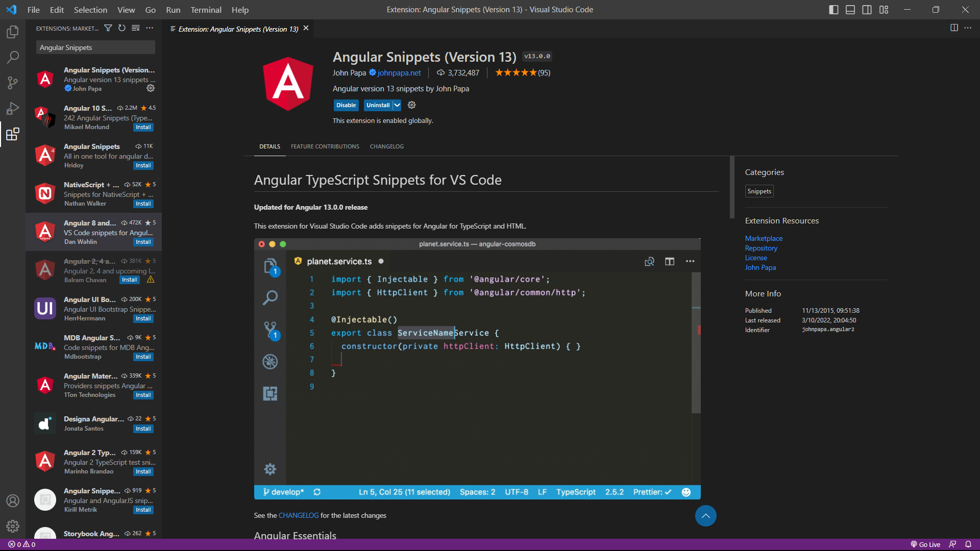Open the License resource link
980x551 pixels.
pyautogui.click(x=756, y=258)
